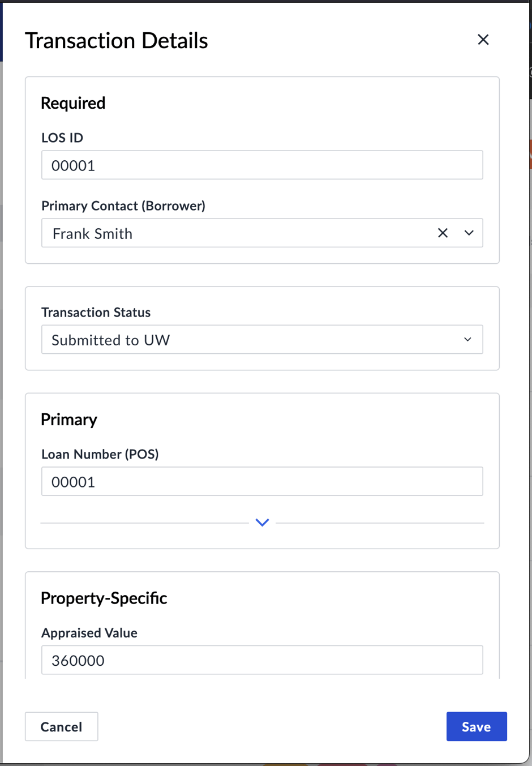Click the Cancel button

(61, 726)
